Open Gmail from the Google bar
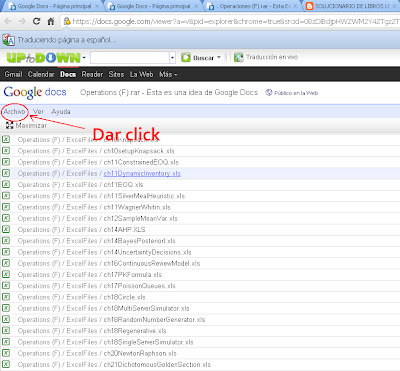 click(x=13, y=74)
